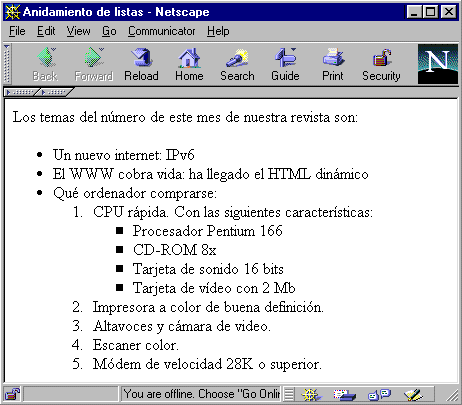This screenshot has width=462, height=405.
Task: Open the File menu
Action: click(17, 31)
